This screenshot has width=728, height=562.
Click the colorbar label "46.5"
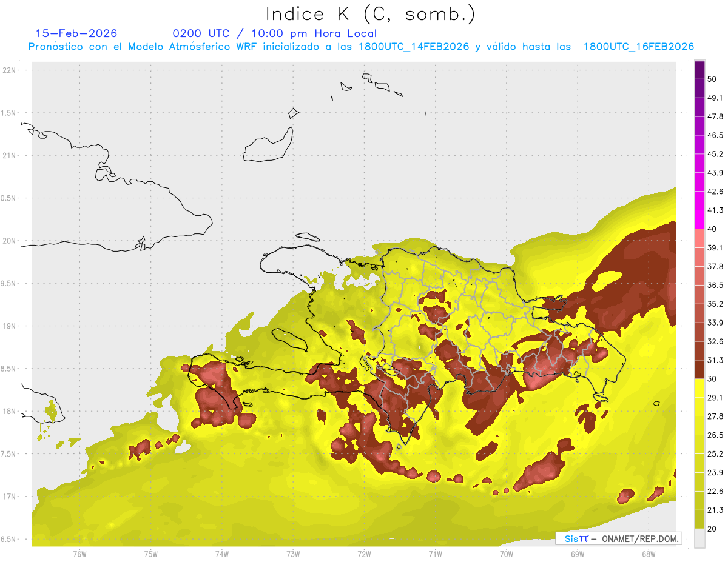click(x=715, y=135)
